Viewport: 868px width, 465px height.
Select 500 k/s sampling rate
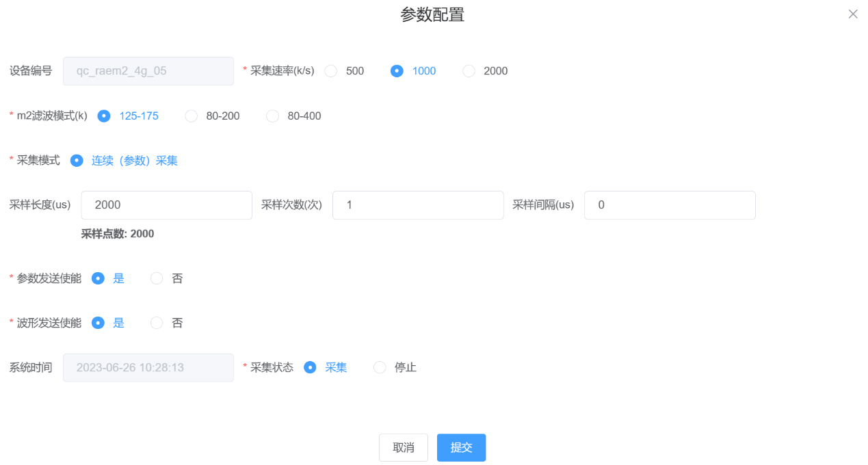(x=344, y=71)
